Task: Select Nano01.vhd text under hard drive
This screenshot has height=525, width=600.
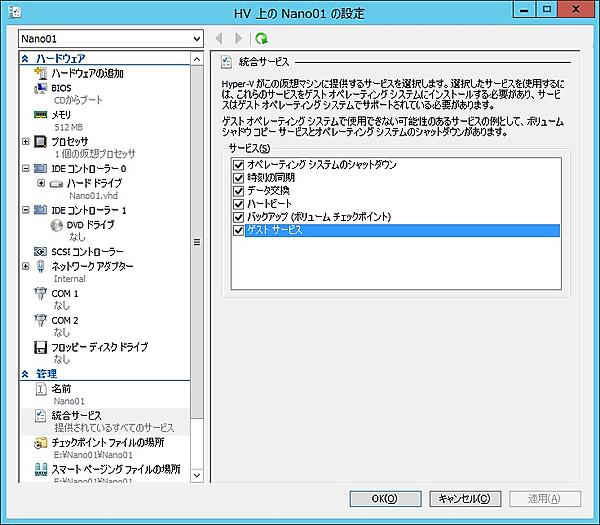Action: click(x=93, y=196)
